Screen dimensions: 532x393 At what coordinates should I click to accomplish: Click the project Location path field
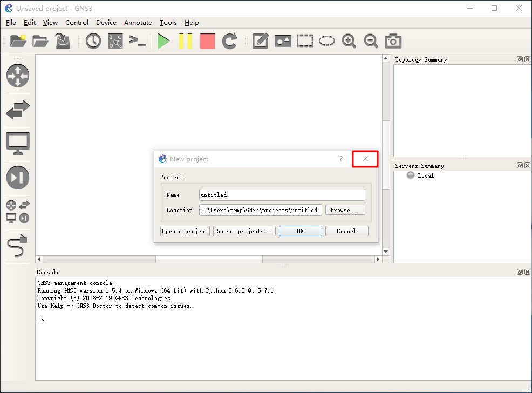click(x=260, y=210)
